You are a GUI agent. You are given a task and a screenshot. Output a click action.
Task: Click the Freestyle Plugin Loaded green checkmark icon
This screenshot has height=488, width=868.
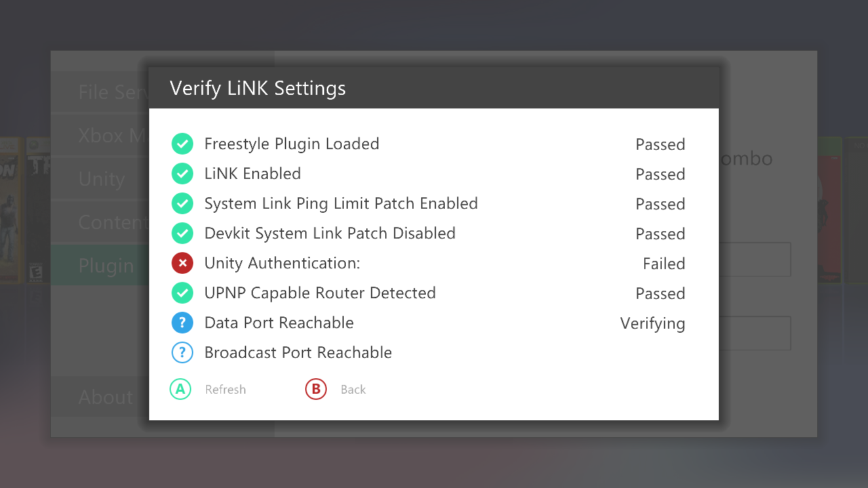182,144
